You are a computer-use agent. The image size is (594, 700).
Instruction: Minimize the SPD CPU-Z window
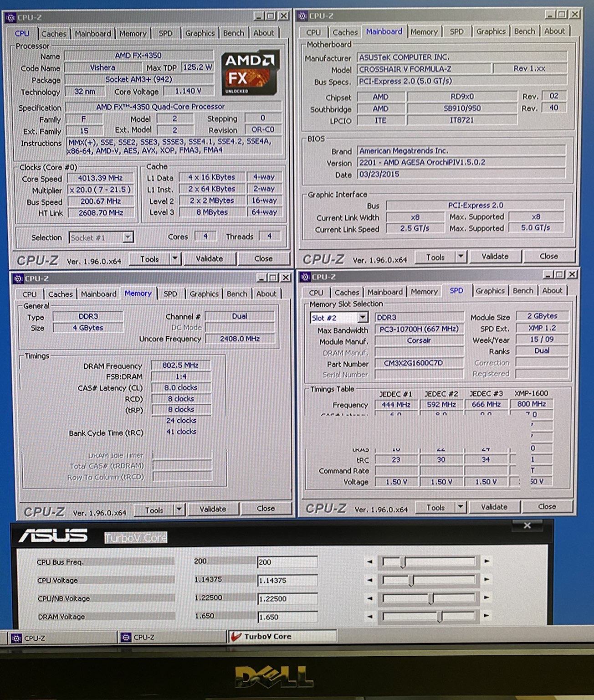pos(548,274)
